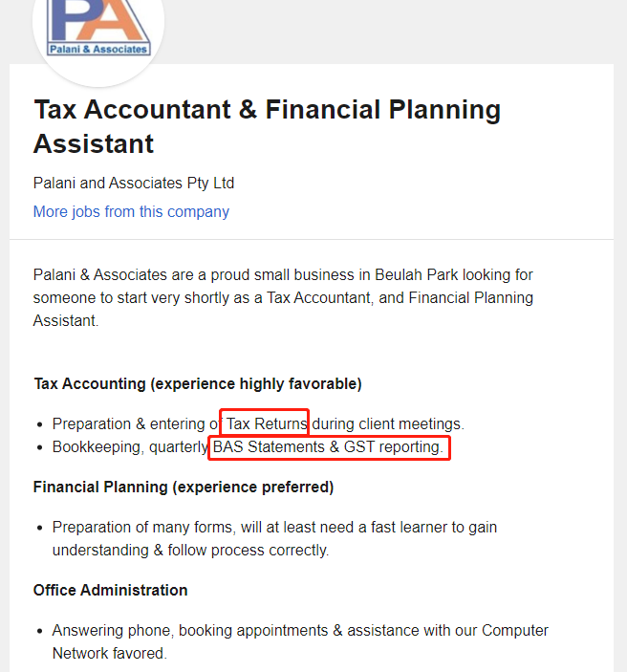Click the highlighted Tax Returns text

tap(267, 423)
